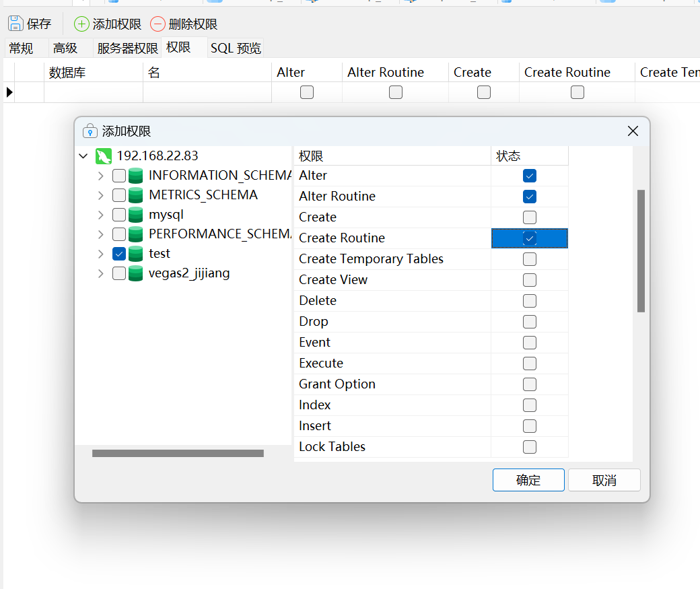This screenshot has height=589, width=700.
Task: Click the vegas2_jijiang database icon
Action: coord(136,273)
